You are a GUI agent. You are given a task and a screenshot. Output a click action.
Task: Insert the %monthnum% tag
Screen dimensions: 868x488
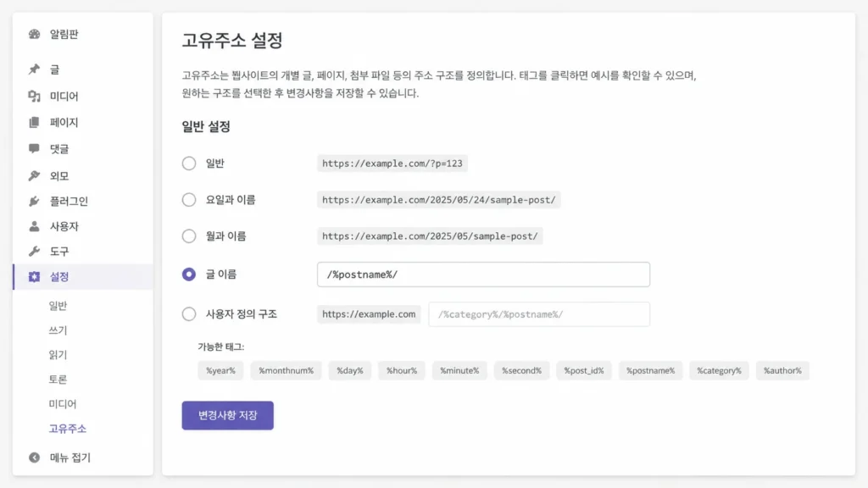[287, 371]
